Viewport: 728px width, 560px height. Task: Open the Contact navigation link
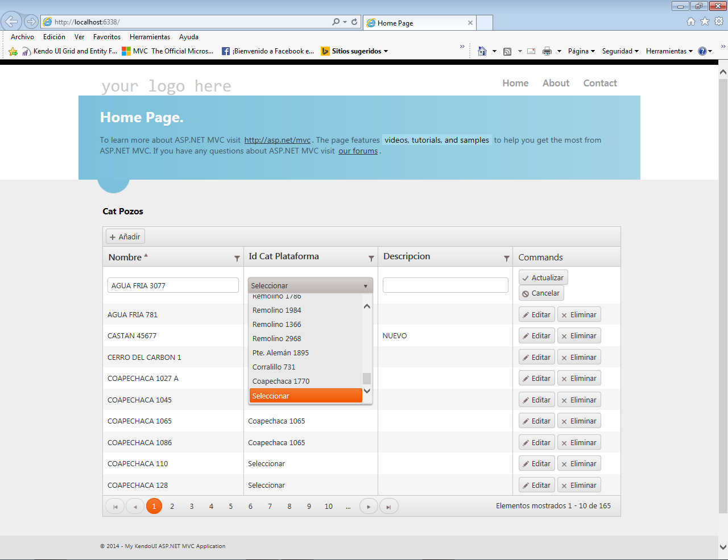click(x=600, y=83)
